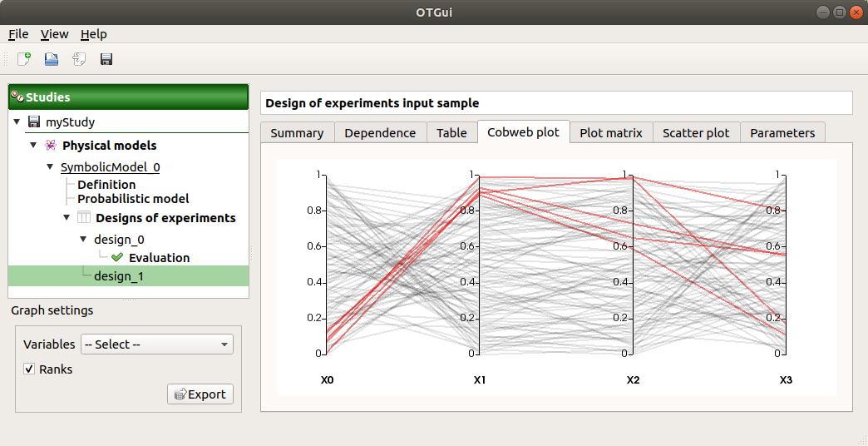The image size is (868, 446).
Task: Open the Variables select dropdown
Action: click(156, 344)
